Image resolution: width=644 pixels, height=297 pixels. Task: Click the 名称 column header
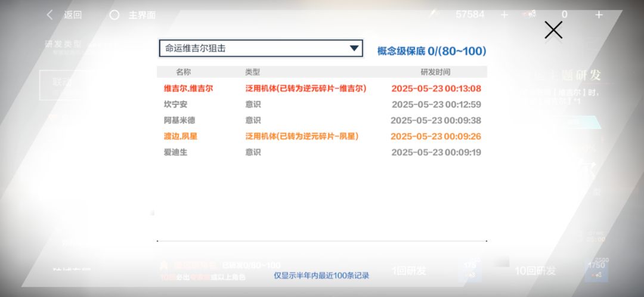point(183,72)
